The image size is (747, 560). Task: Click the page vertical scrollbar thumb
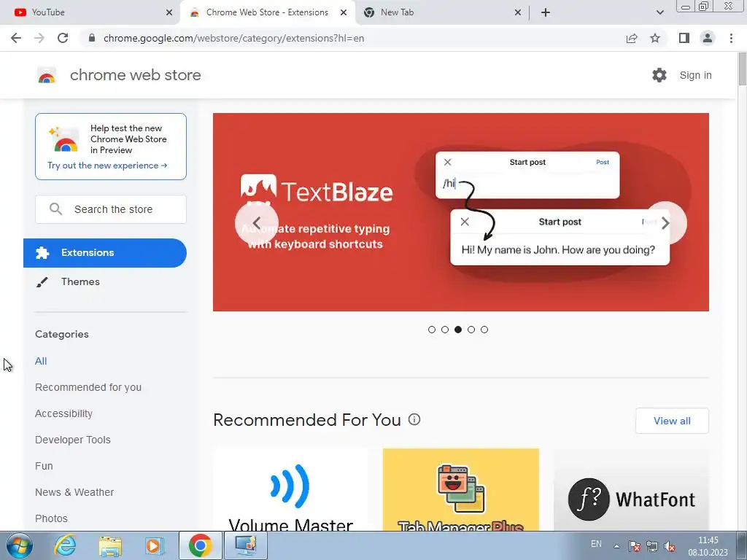click(742, 69)
